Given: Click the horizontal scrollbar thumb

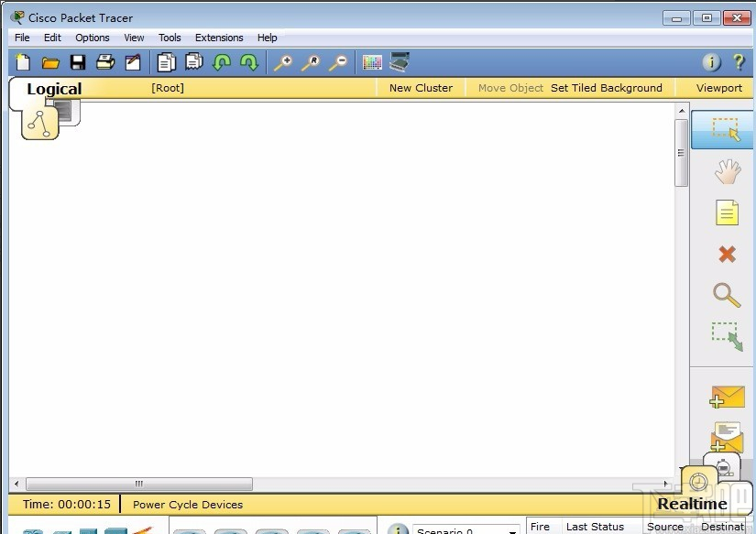Looking at the screenshot, I should pos(139,484).
